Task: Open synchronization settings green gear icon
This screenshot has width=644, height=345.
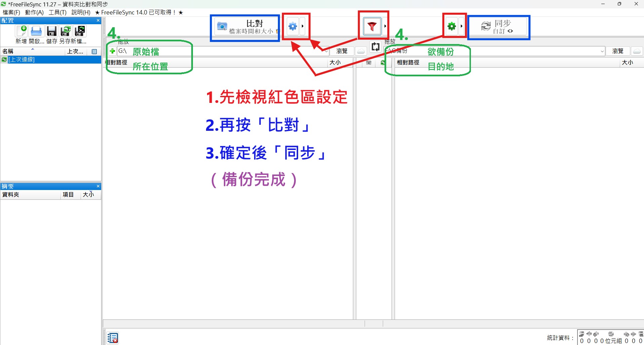Action: [451, 26]
